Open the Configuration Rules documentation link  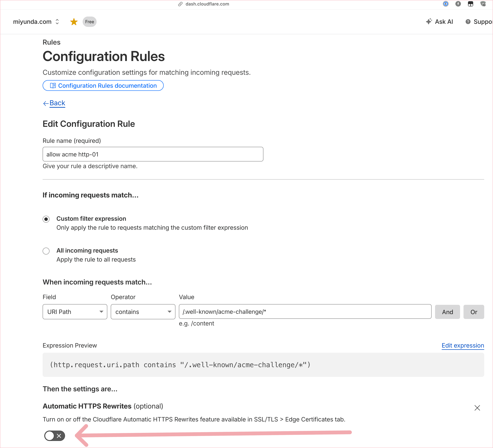pyautogui.click(x=103, y=85)
